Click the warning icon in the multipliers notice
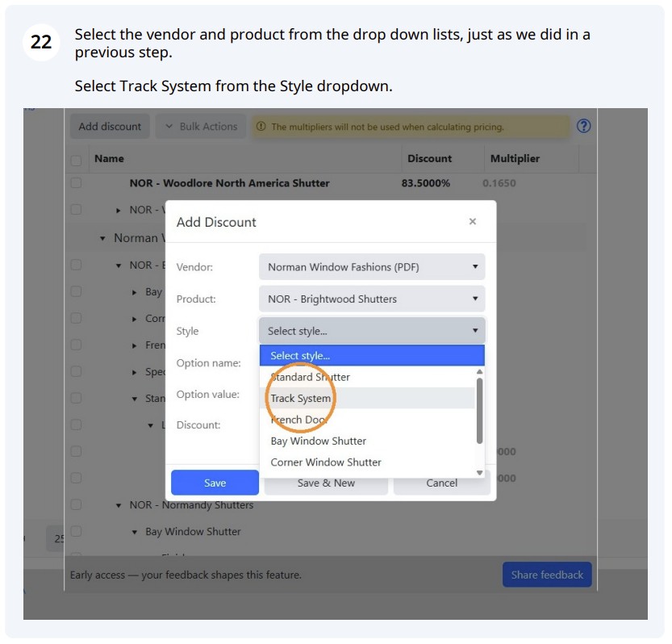This screenshot has height=644, width=672. (261, 127)
